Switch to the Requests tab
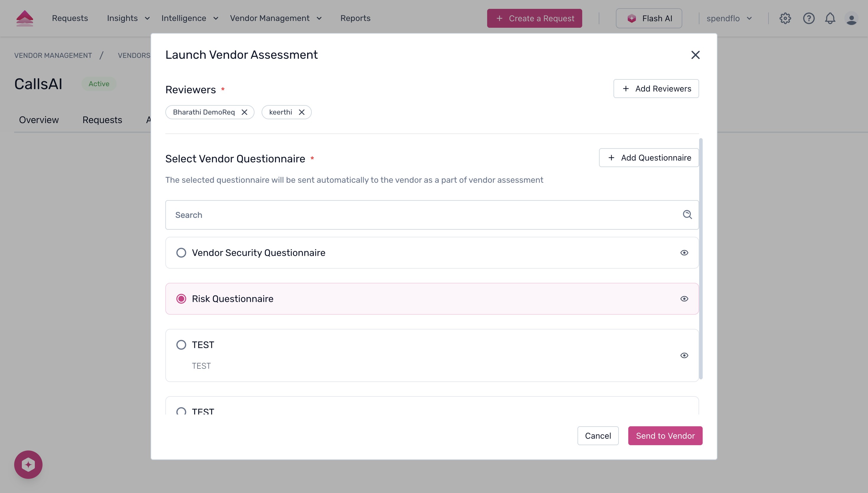Image resolution: width=868 pixels, height=493 pixels. coord(102,120)
